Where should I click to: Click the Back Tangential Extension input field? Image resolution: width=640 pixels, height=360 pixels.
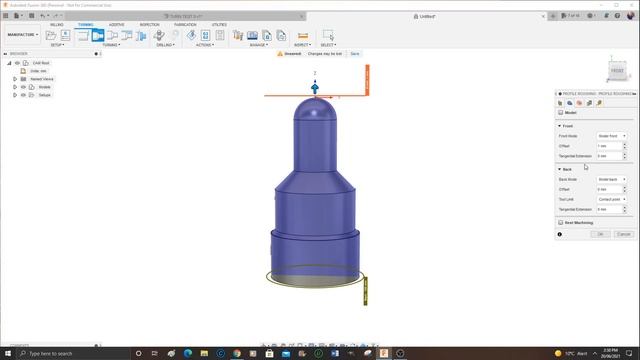coord(609,209)
